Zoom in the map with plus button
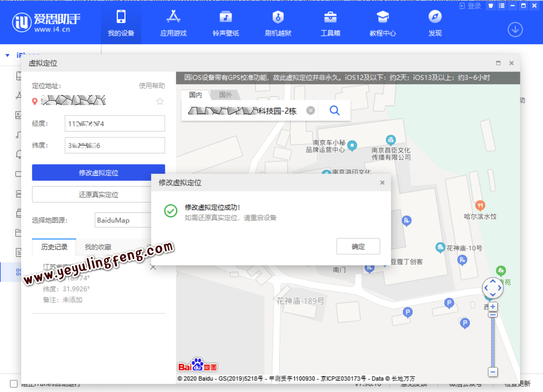This screenshot has width=543, height=392. (493, 307)
